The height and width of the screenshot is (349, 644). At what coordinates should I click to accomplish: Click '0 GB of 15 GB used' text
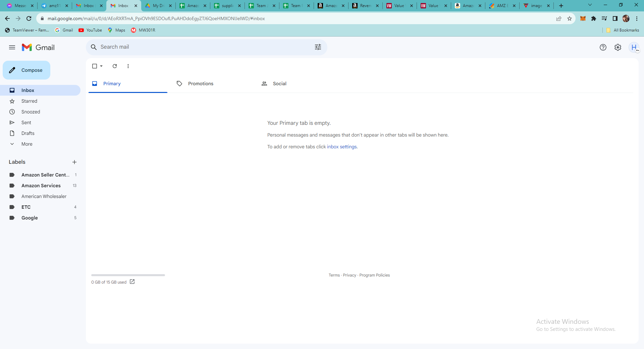109,282
